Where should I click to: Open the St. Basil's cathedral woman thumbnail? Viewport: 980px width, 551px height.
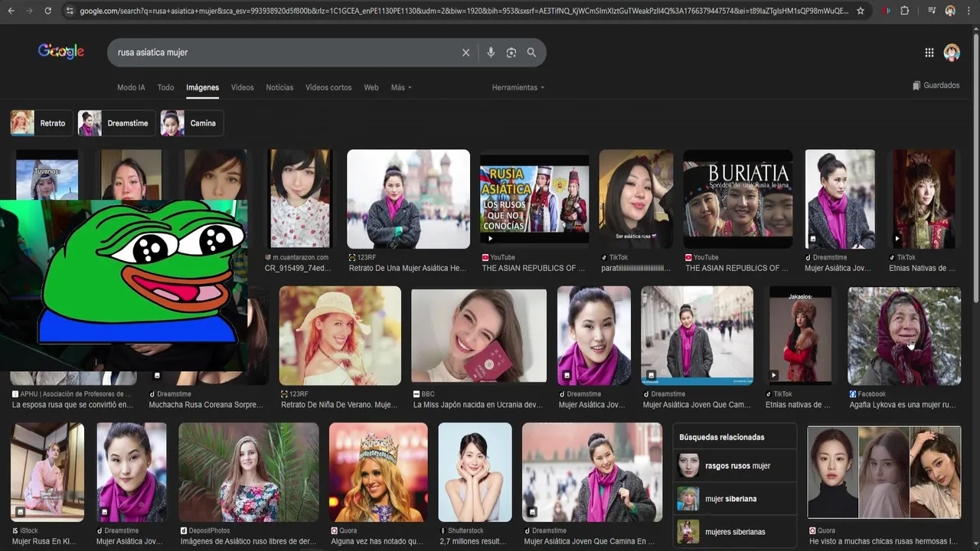pyautogui.click(x=408, y=199)
